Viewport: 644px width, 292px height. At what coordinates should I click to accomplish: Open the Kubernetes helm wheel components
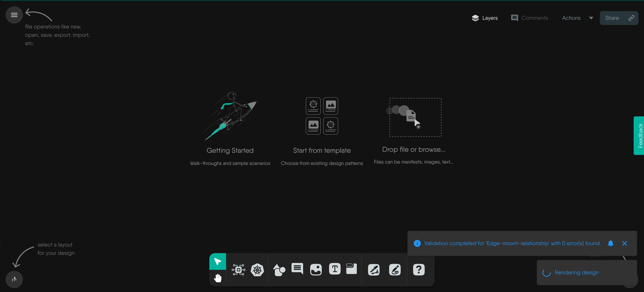pos(257,270)
